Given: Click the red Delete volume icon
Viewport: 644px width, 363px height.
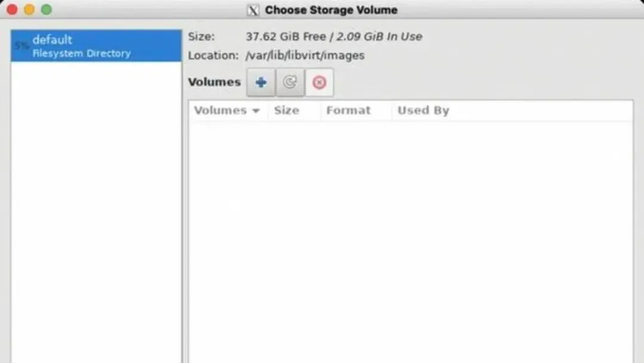Looking at the screenshot, I should click(319, 82).
